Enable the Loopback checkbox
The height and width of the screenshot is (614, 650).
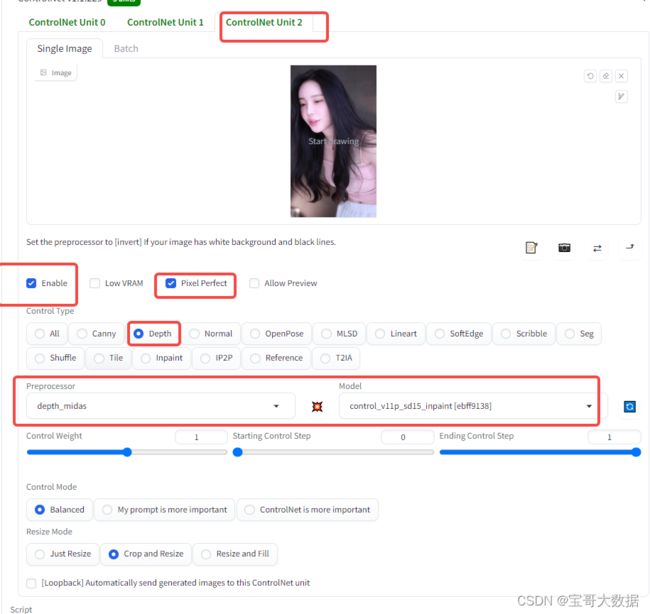click(x=31, y=583)
